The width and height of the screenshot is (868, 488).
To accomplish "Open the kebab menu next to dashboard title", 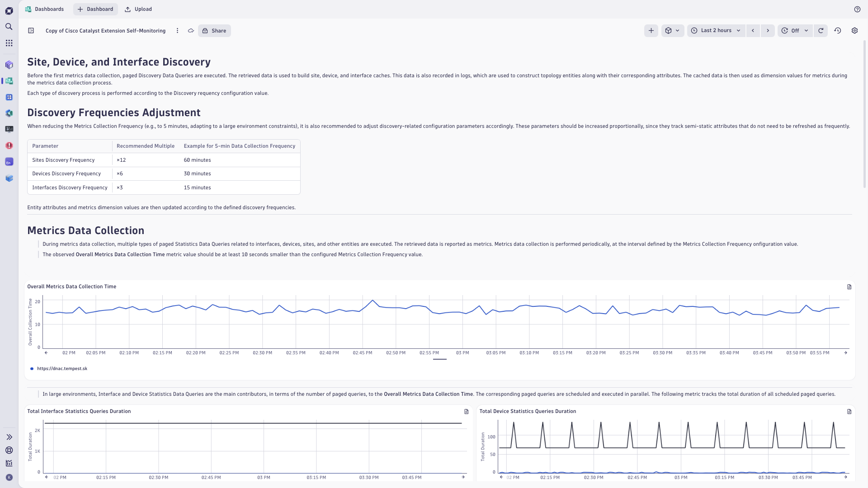I will (177, 30).
